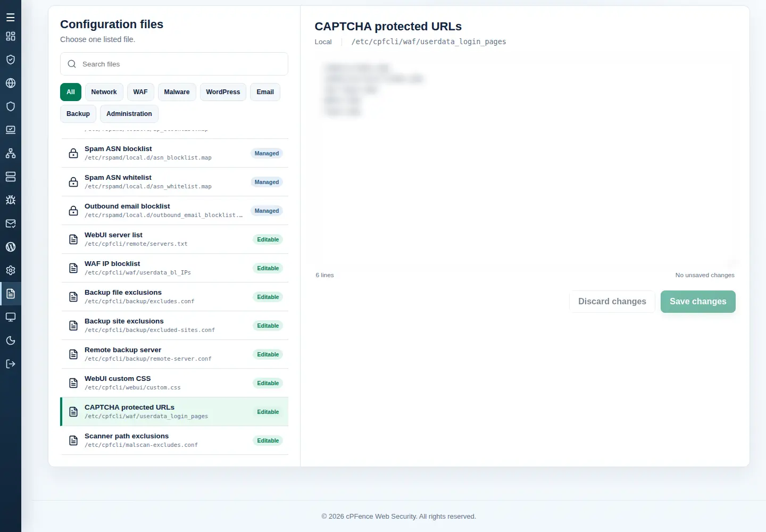Click the Editable badge on Scanner path exclusions
The width and height of the screenshot is (766, 532).
tap(268, 440)
